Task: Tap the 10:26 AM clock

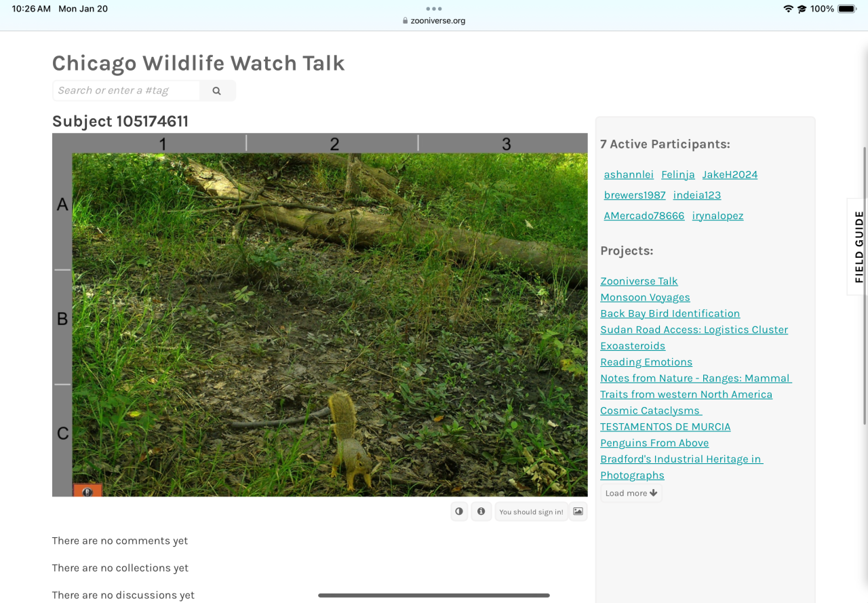Action: click(x=31, y=9)
